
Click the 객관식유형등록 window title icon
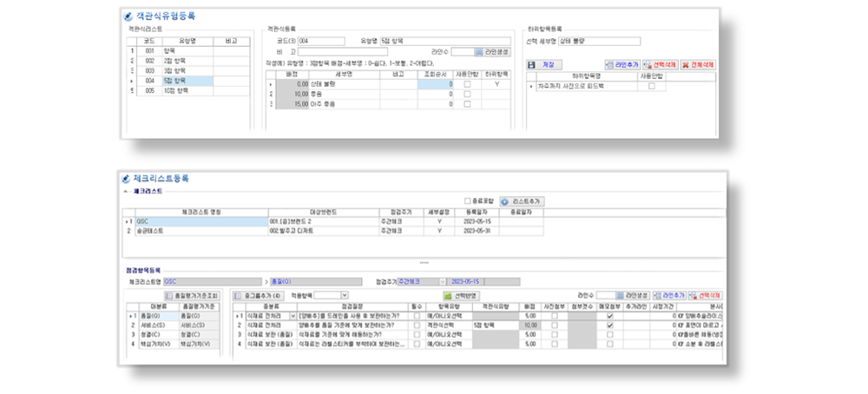[x=128, y=16]
